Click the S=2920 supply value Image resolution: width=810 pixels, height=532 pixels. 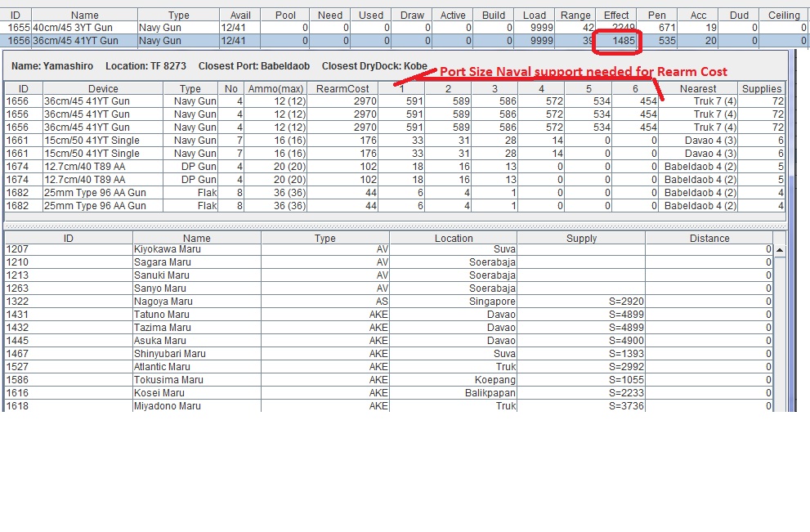tap(626, 301)
